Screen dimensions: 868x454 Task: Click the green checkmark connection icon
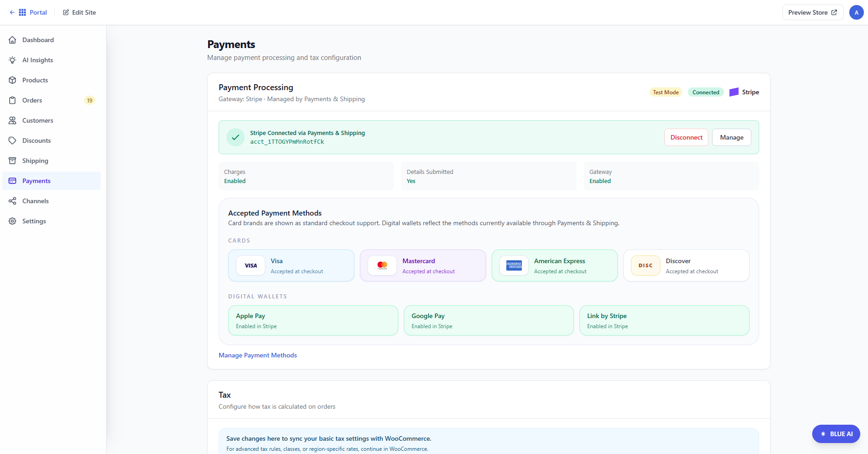(236, 137)
